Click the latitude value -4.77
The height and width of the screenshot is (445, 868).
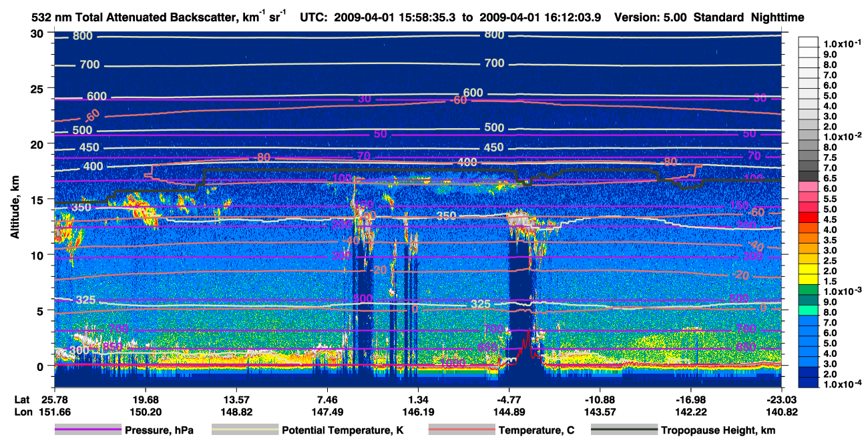[x=509, y=400]
